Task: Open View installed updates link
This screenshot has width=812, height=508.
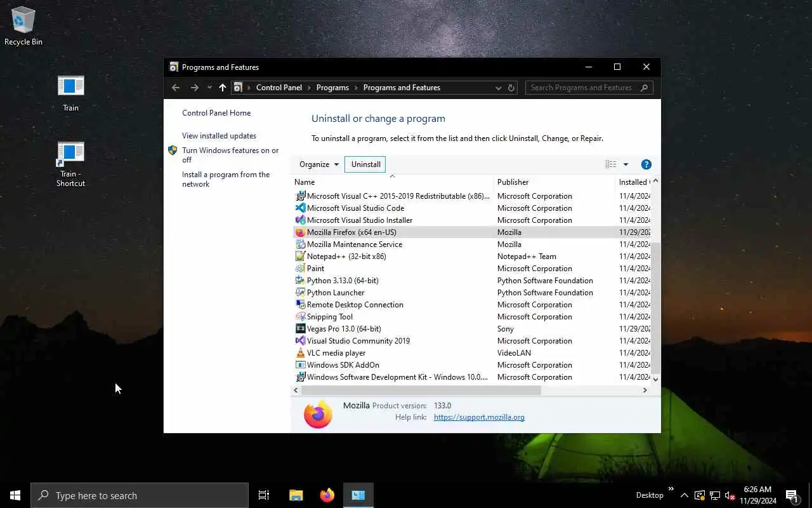Action: [219, 136]
